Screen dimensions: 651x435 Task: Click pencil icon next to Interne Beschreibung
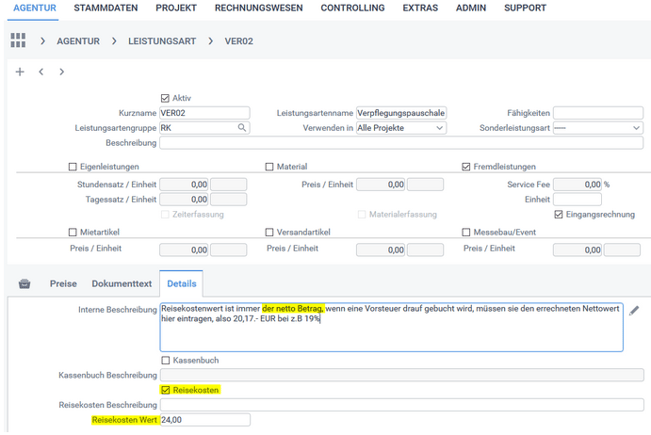[x=634, y=311]
